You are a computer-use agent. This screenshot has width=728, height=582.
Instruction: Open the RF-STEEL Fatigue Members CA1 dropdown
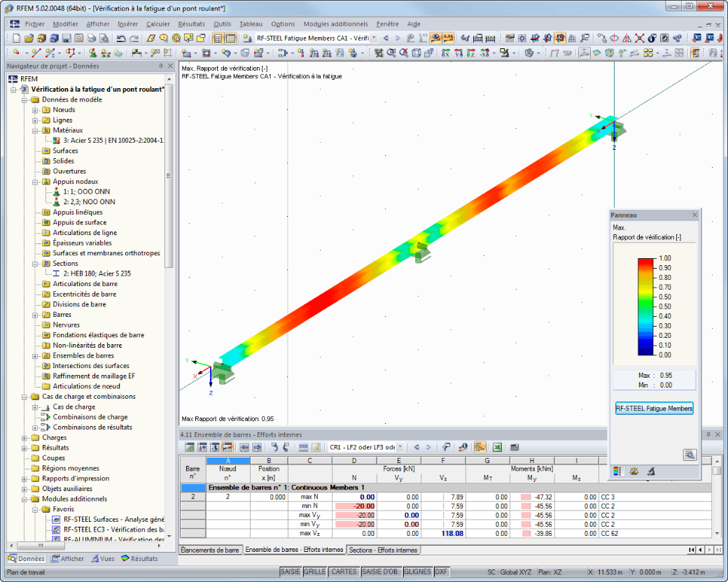tap(373, 38)
